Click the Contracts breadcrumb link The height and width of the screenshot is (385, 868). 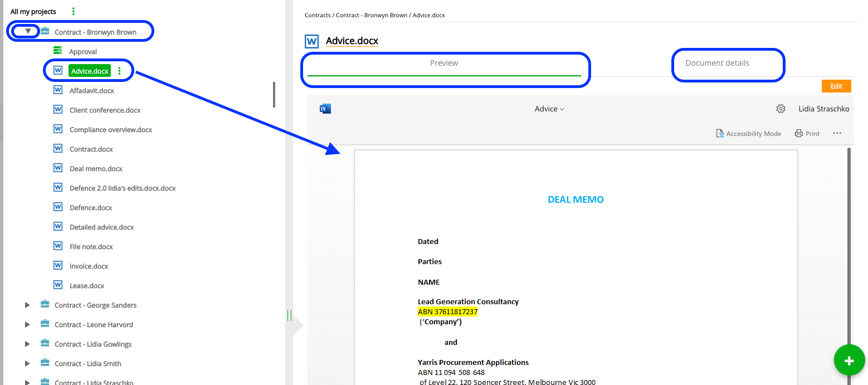coord(317,15)
